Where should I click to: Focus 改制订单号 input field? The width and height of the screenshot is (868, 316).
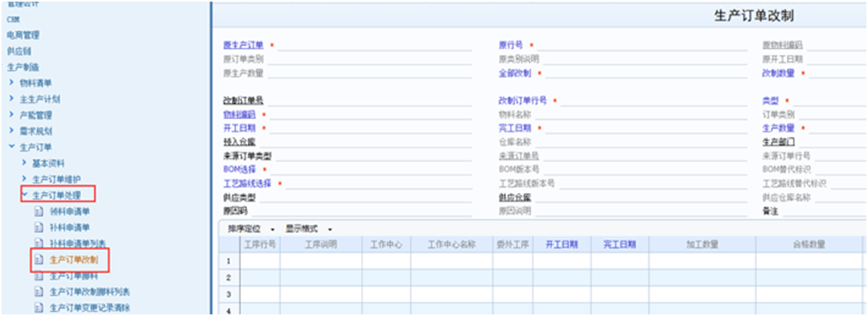(369, 101)
